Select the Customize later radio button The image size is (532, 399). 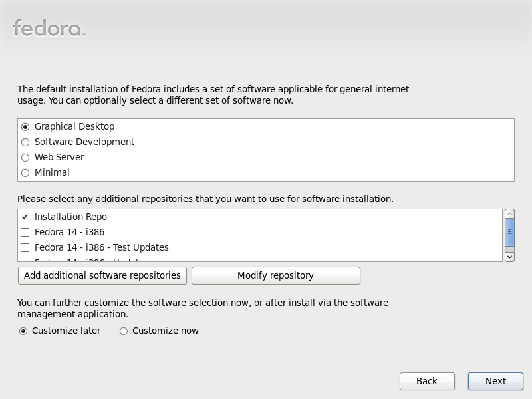(23, 331)
